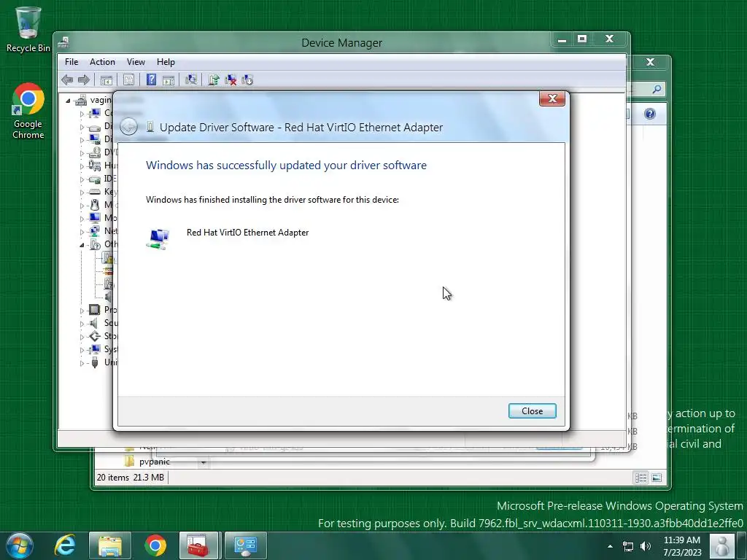The width and height of the screenshot is (747, 560).
Task: Expand the Processors tree node
Action: pos(82,311)
